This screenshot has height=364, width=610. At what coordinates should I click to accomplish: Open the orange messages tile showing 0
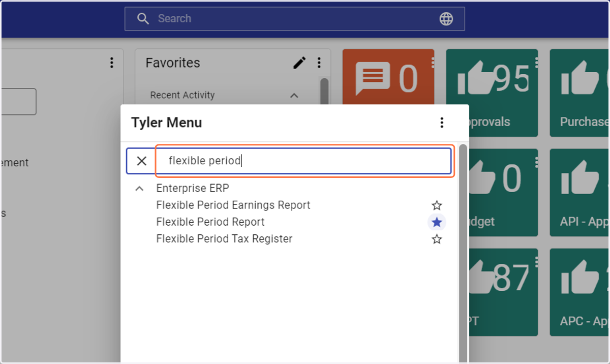coord(388,77)
